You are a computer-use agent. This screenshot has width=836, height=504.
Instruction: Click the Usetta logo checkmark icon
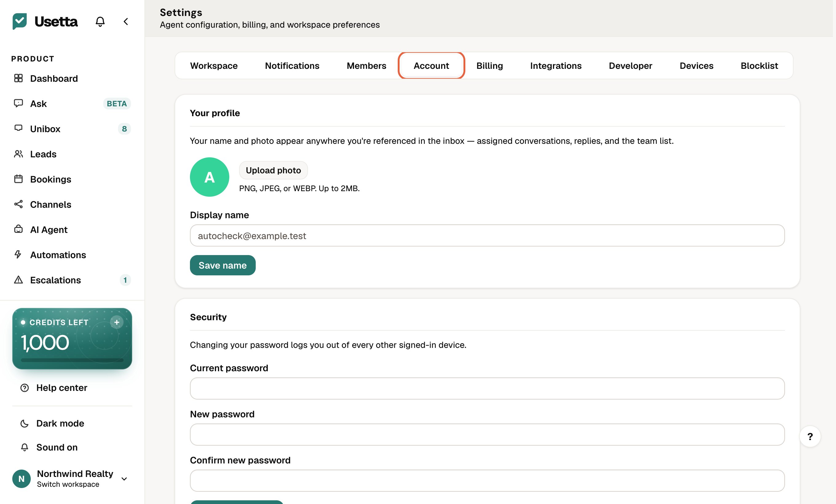point(20,22)
